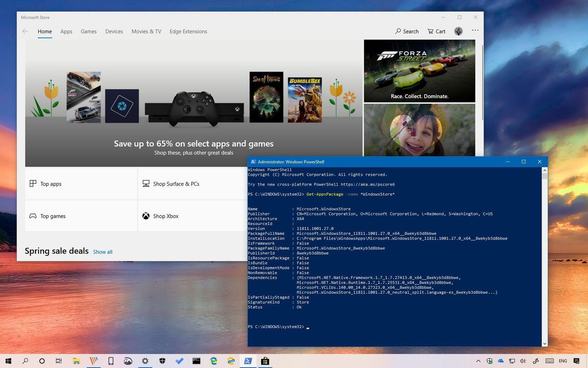This screenshot has width=588, height=368.
Task: Click the Top apps tile
Action: (x=81, y=184)
